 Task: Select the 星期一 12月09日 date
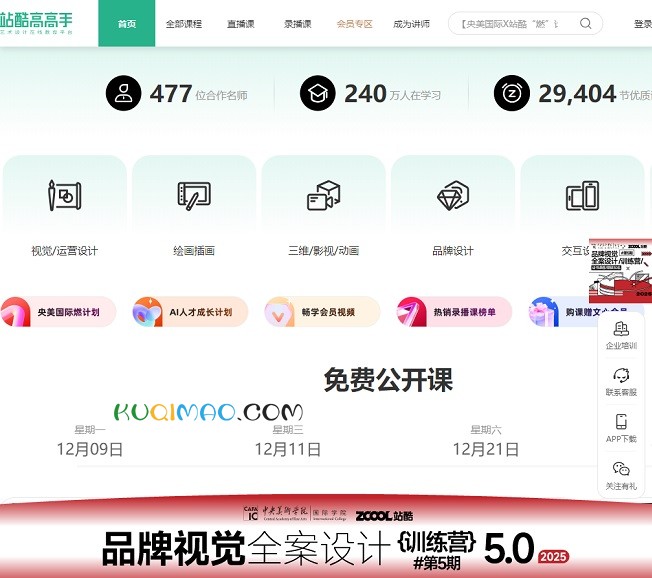[x=90, y=441]
